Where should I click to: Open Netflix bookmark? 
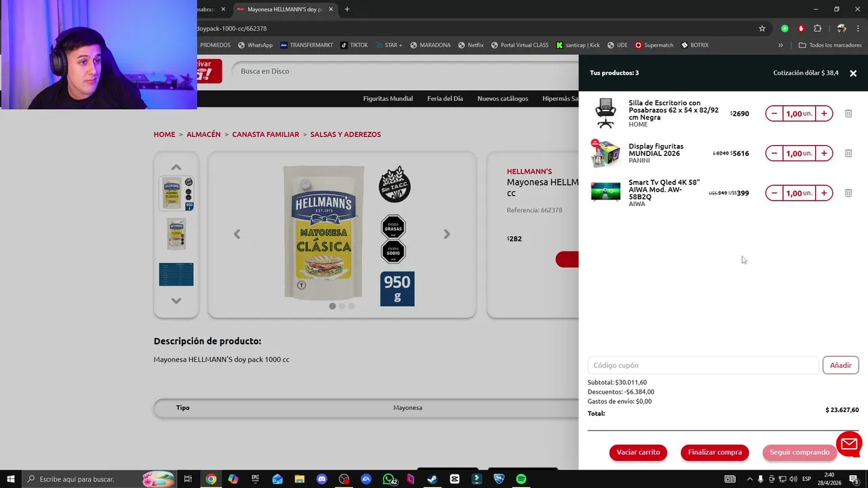coord(471,45)
